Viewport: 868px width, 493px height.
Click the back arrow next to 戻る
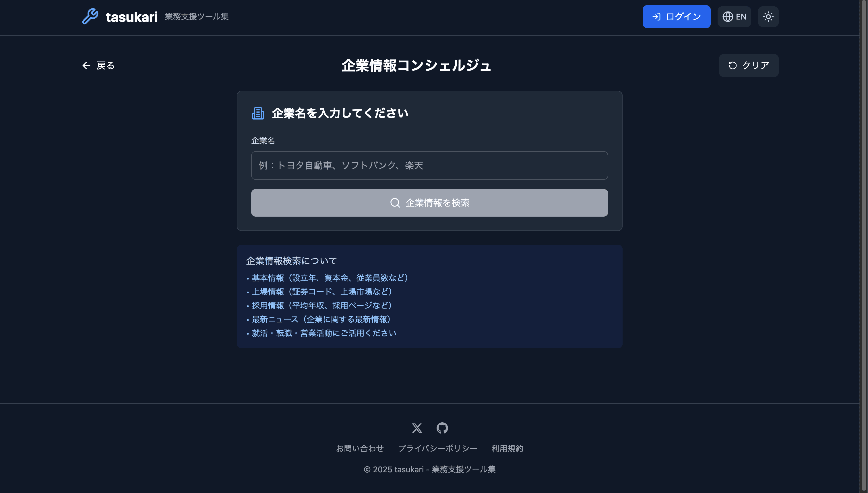[87, 65]
